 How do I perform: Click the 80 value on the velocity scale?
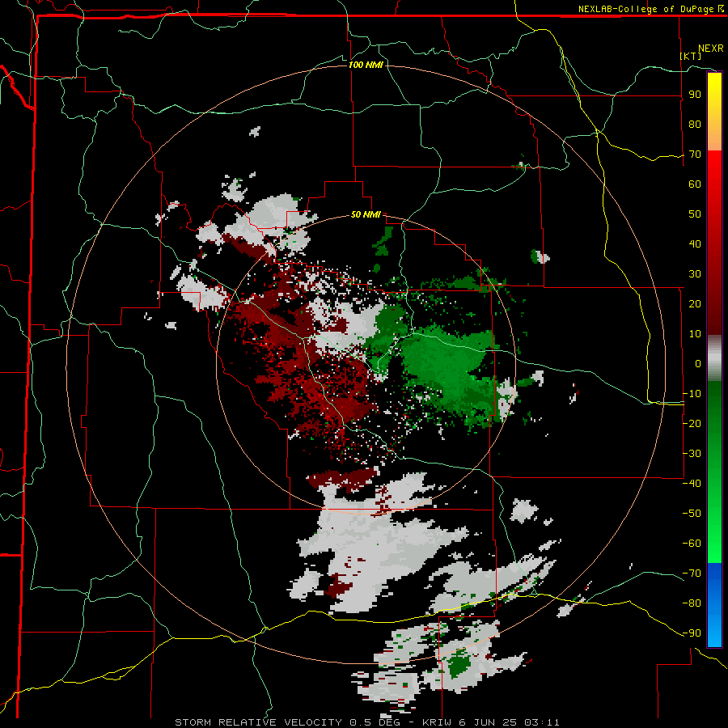[x=695, y=124]
